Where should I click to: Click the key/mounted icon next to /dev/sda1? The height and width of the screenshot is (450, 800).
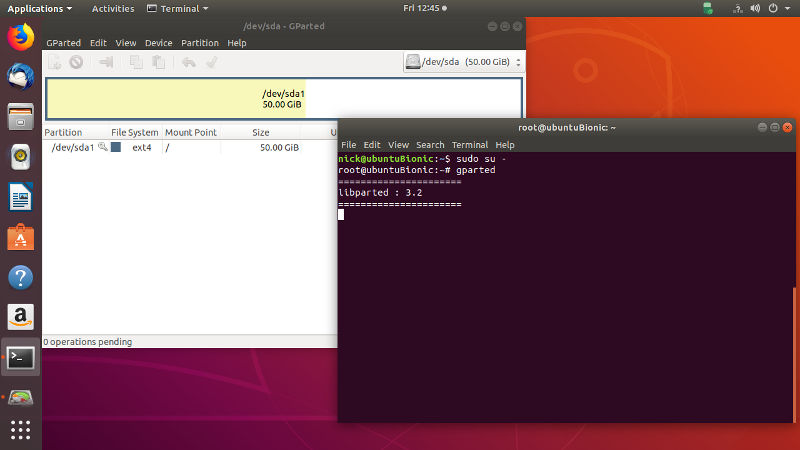[103, 147]
